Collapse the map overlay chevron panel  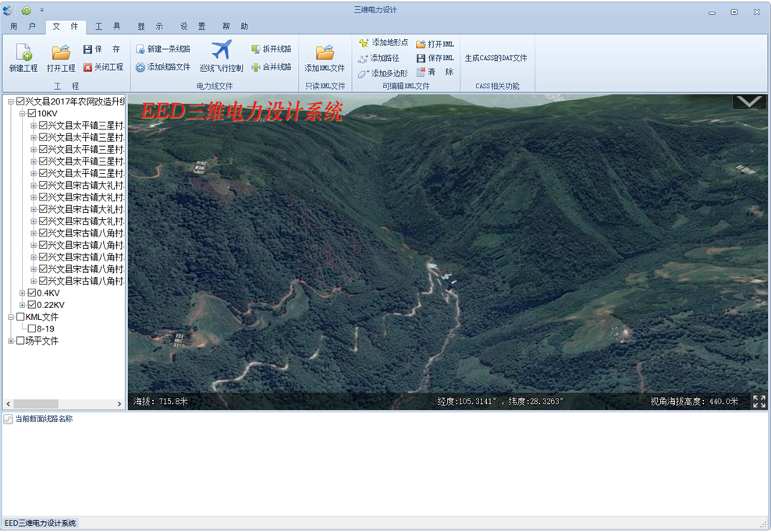(x=748, y=101)
